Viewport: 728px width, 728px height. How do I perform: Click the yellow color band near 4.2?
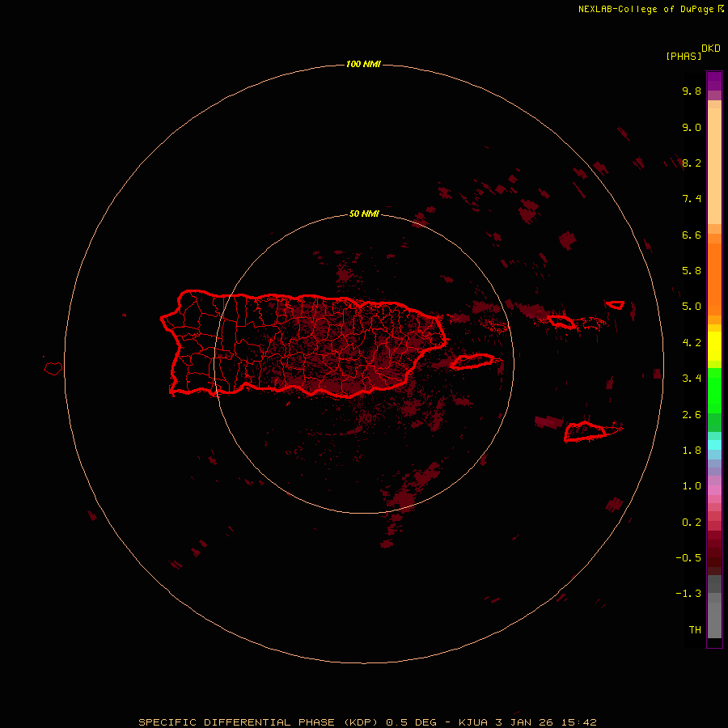(x=714, y=343)
